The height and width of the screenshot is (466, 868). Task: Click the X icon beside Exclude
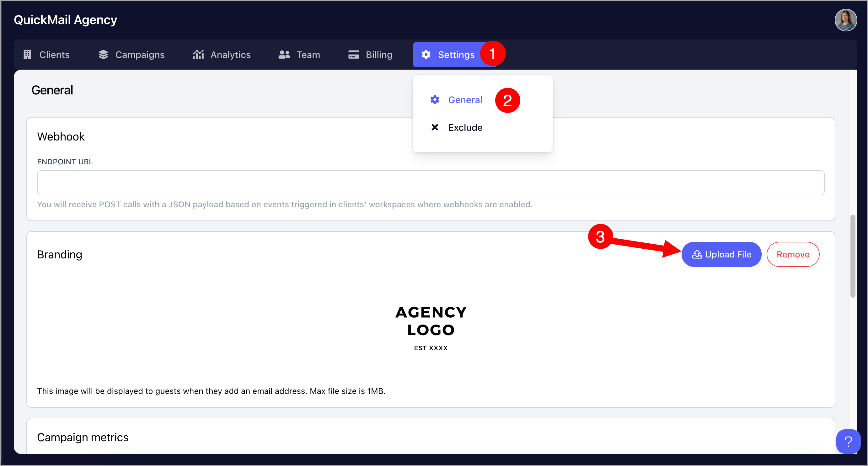[435, 127]
